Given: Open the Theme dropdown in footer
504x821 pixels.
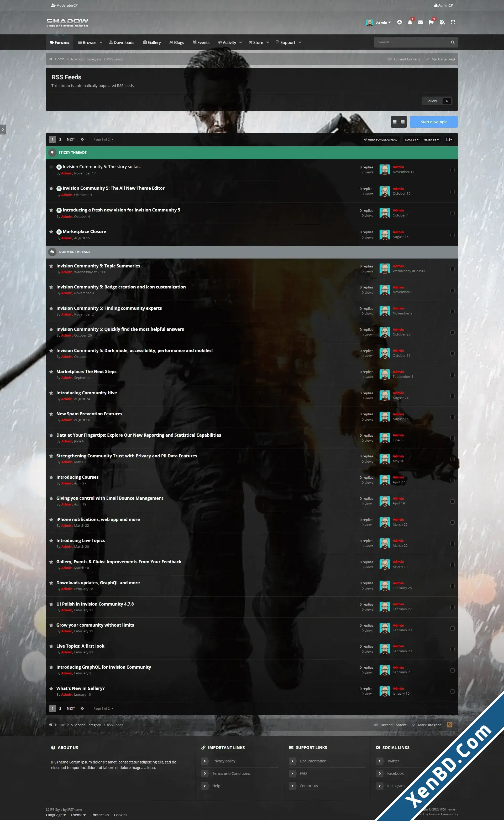Looking at the screenshot, I should pos(78,815).
